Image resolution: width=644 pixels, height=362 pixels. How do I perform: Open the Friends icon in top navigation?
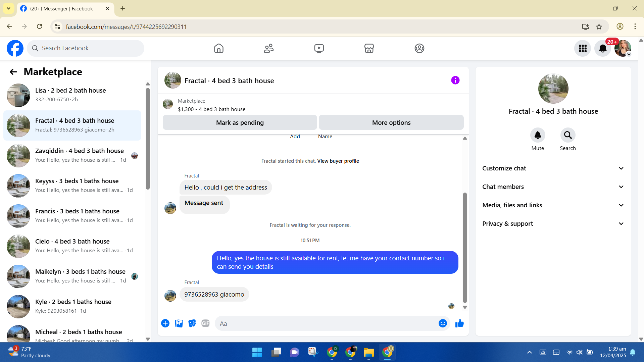pyautogui.click(x=269, y=48)
